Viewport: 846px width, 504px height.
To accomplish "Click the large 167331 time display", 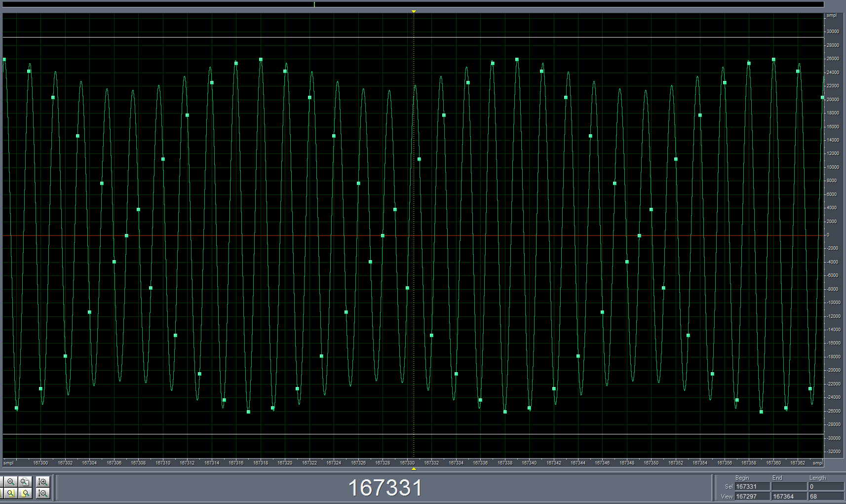I will coord(385,488).
